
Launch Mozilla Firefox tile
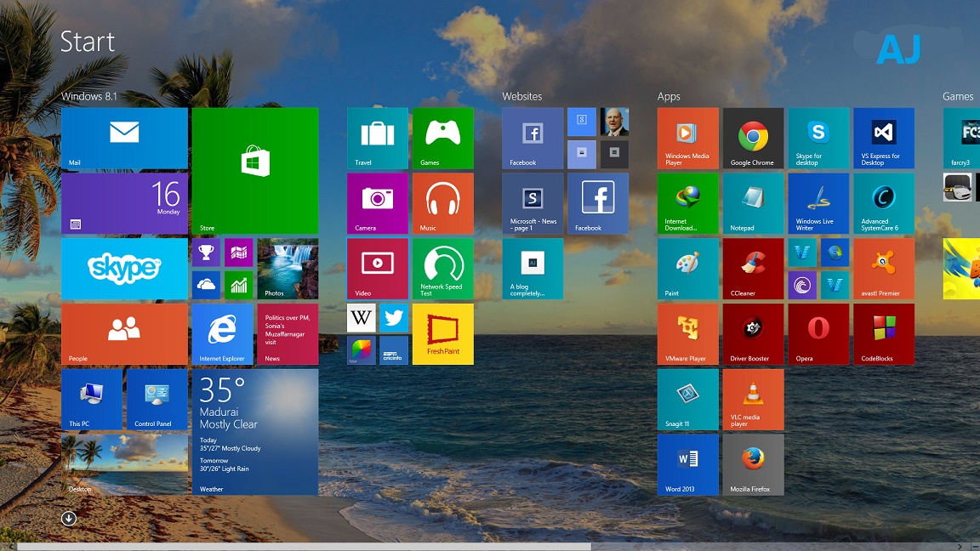[753, 465]
